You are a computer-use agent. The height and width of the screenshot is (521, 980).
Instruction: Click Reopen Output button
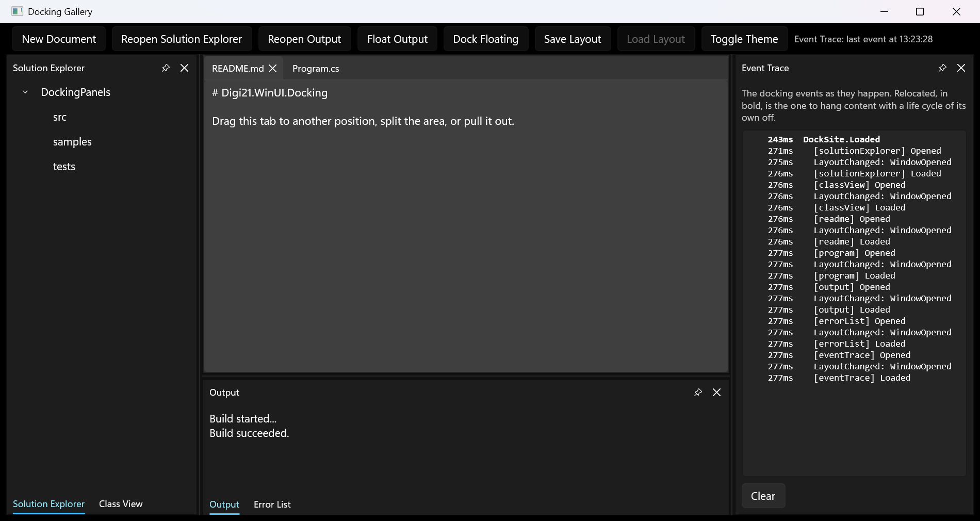coord(304,39)
